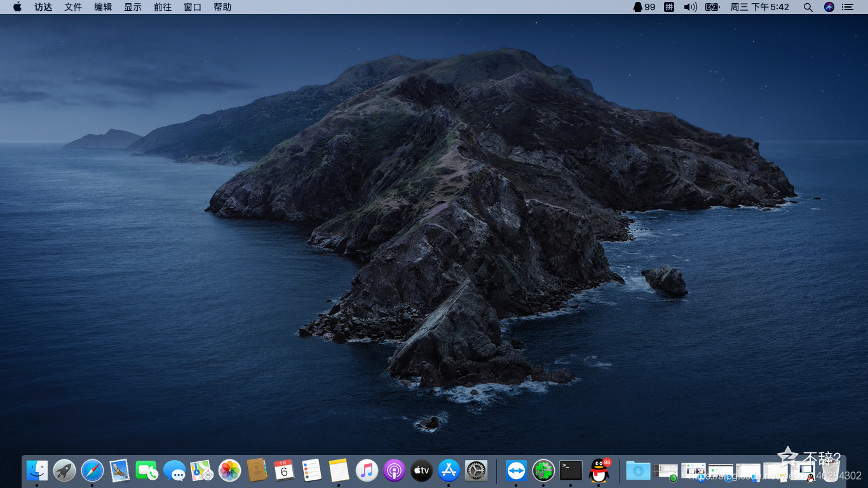Activate Siri from the menu bar

(x=829, y=7)
